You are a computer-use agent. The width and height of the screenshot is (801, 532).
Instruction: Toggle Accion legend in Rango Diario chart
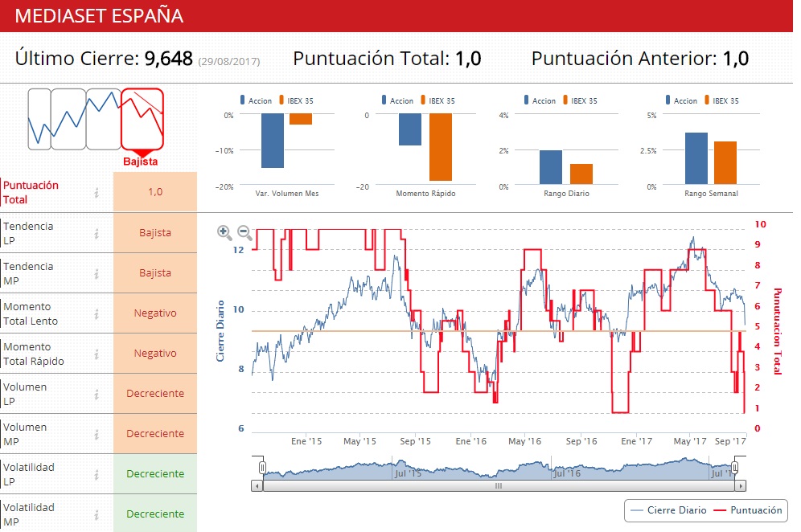pos(540,100)
